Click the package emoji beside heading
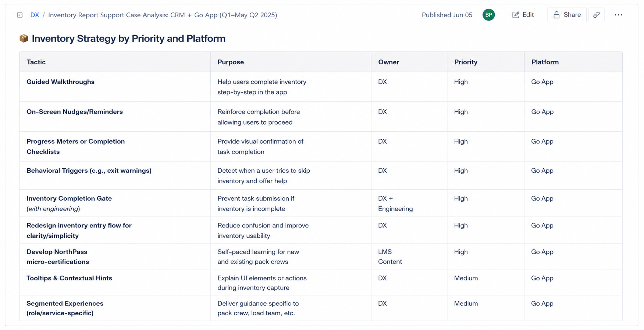Screen dimensions: 644x330 [x=24, y=38]
